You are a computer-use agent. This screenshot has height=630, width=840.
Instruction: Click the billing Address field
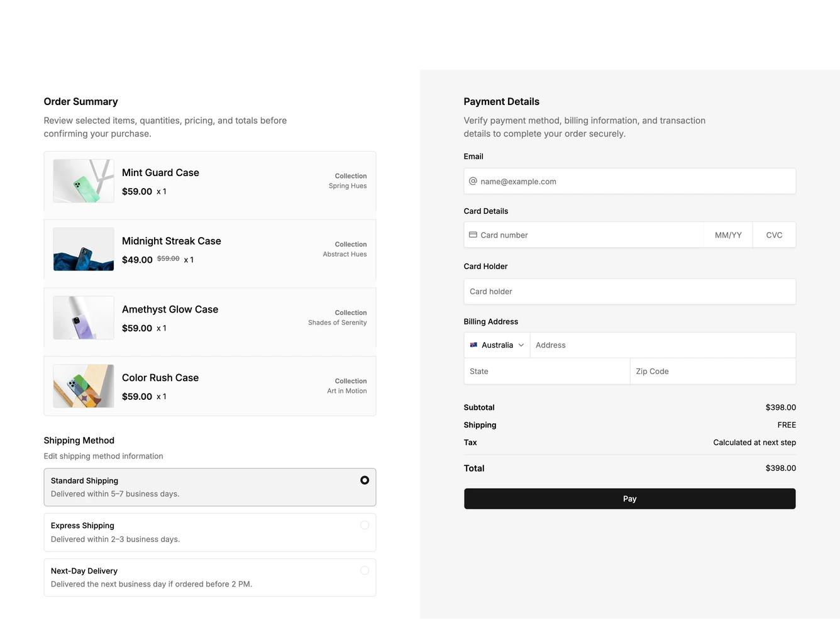point(663,345)
